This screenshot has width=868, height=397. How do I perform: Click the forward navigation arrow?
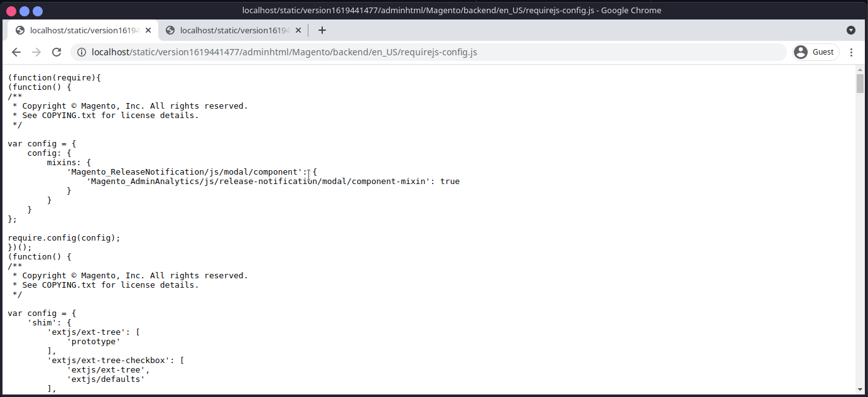point(36,52)
